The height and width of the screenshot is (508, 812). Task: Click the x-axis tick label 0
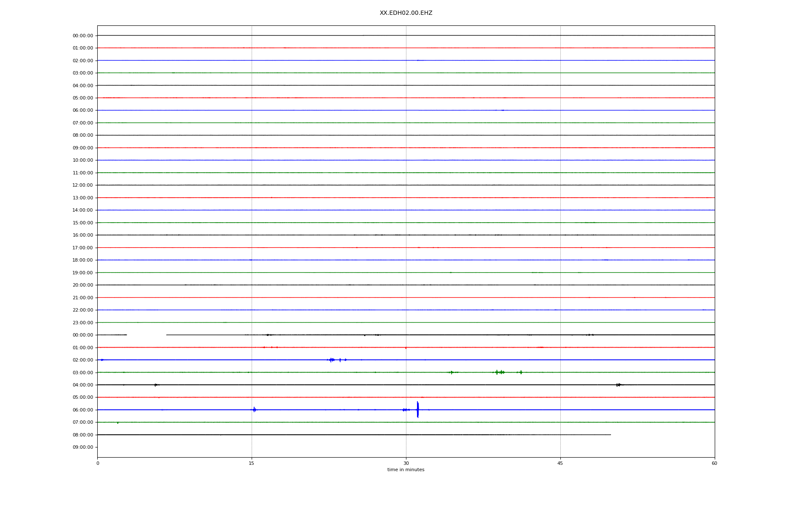click(98, 463)
